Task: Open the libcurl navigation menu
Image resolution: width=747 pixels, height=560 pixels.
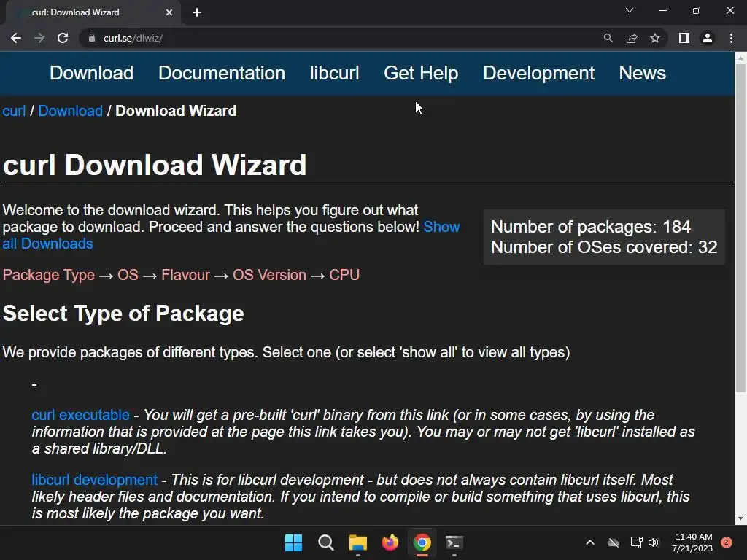Action: pyautogui.click(x=334, y=73)
